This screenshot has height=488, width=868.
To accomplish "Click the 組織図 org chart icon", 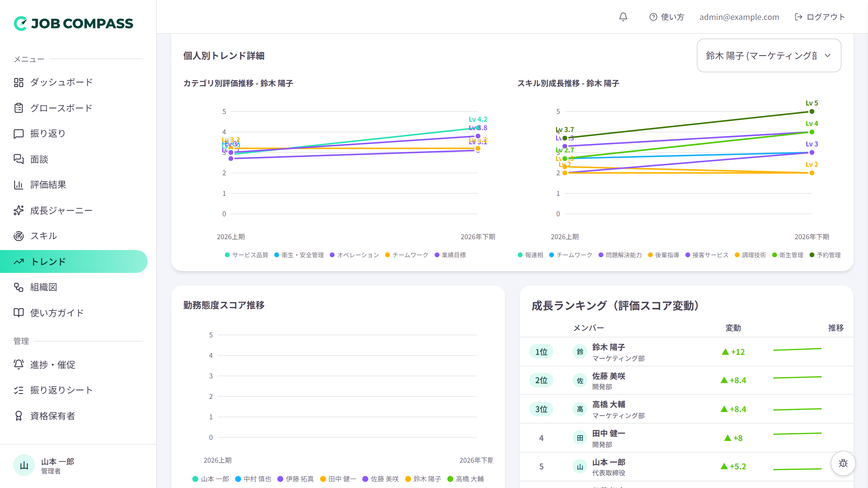I will (x=18, y=287).
